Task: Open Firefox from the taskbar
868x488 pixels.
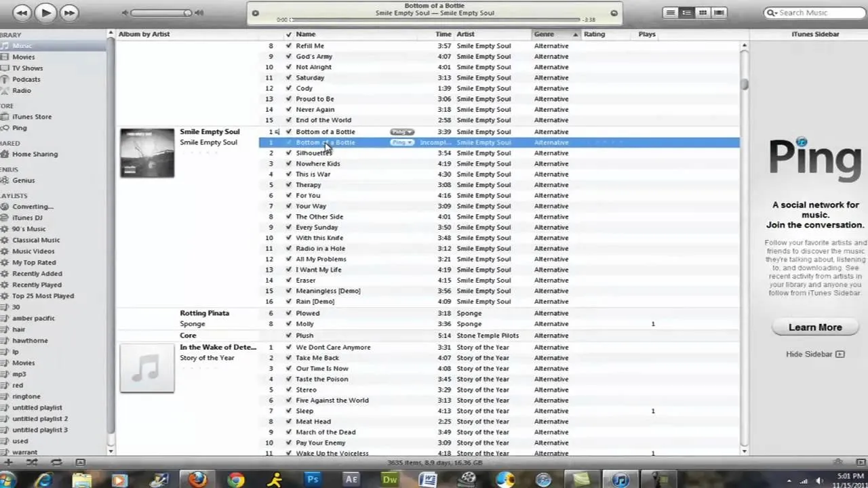Action: coord(197,479)
